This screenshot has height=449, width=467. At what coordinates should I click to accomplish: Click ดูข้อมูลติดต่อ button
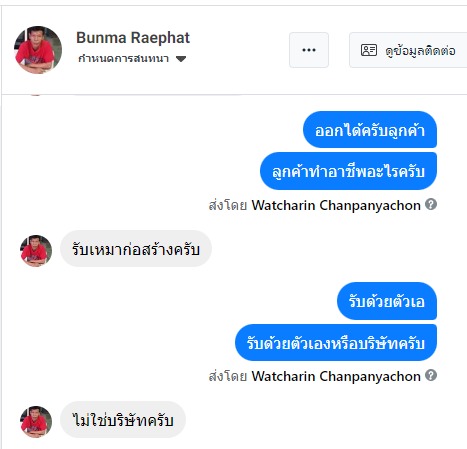tap(408, 50)
